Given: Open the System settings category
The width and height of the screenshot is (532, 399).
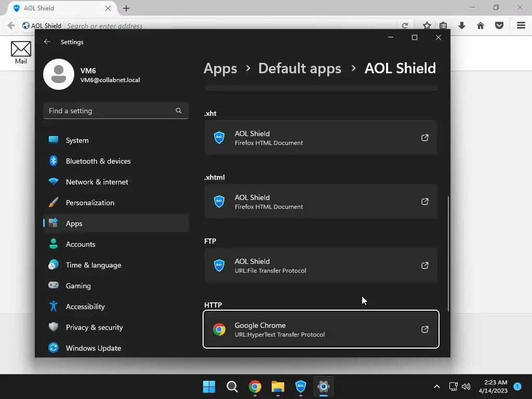Looking at the screenshot, I should coord(116,140).
